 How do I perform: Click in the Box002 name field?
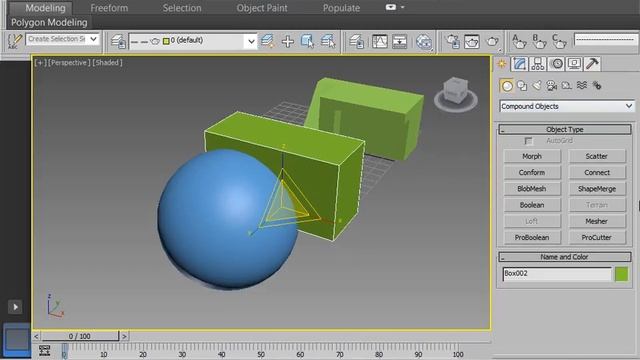tap(557, 274)
